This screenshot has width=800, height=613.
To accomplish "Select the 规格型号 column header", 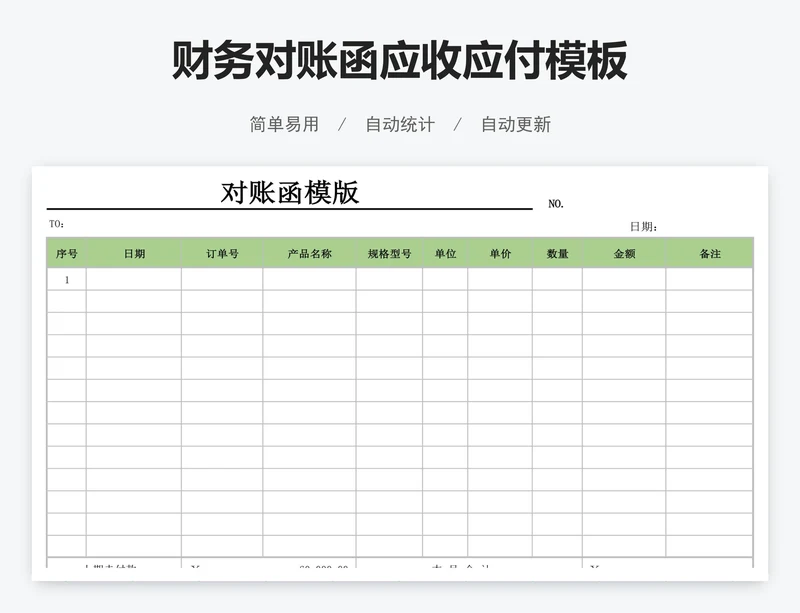I will 389,253.
